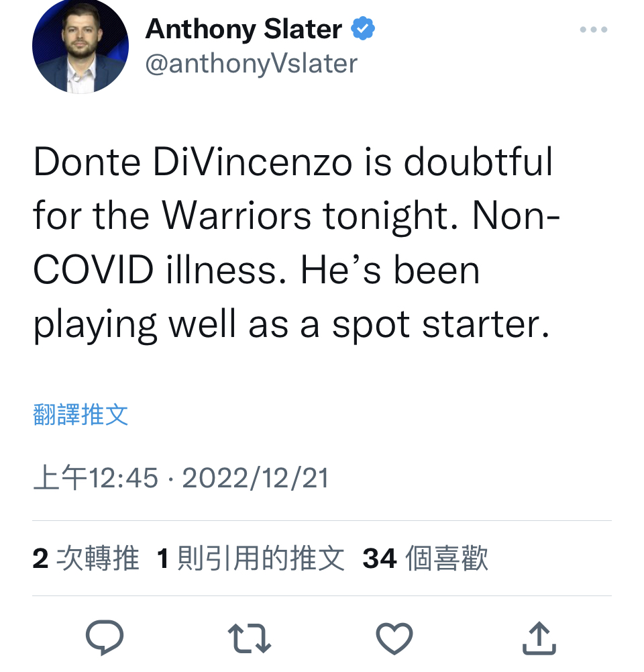This screenshot has height=672, width=644.
Task: Open the three-dot more options menu
Action: pos(594,30)
